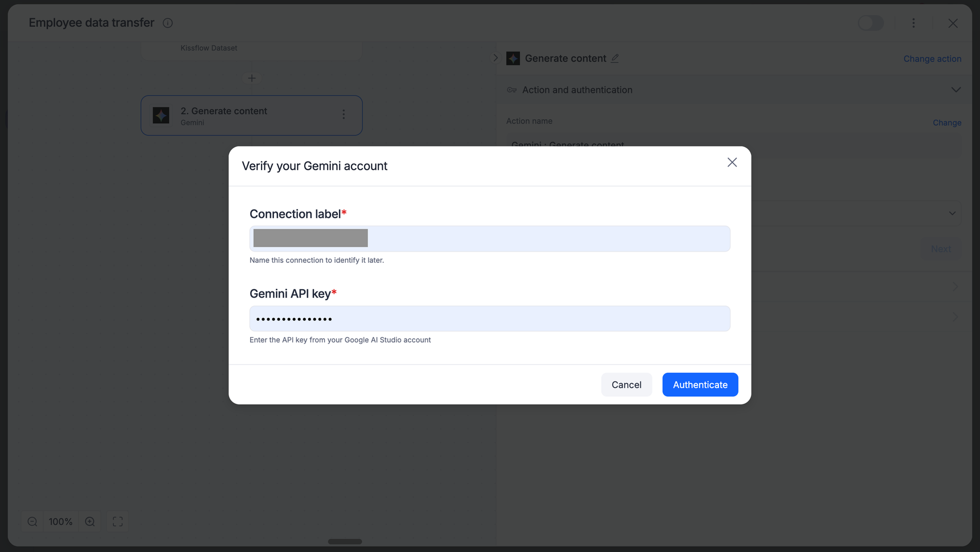
Task: Zoom in the workflow canvas
Action: click(90, 522)
